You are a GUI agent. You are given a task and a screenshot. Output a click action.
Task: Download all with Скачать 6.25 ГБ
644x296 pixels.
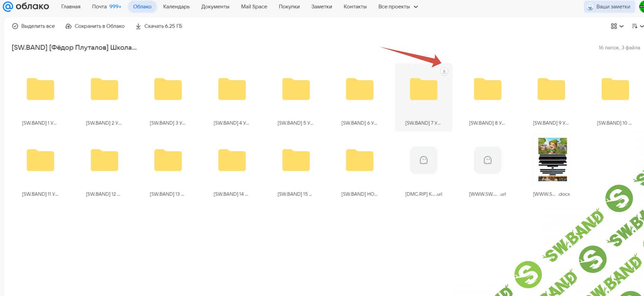coord(159,26)
